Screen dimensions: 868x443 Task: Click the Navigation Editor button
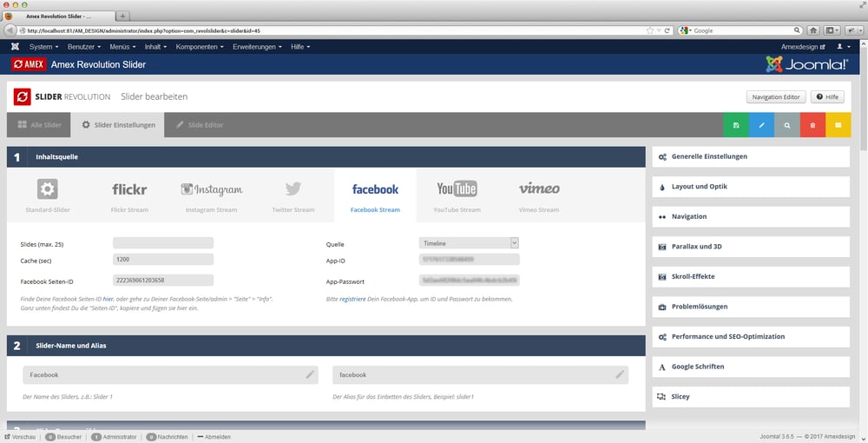click(775, 97)
